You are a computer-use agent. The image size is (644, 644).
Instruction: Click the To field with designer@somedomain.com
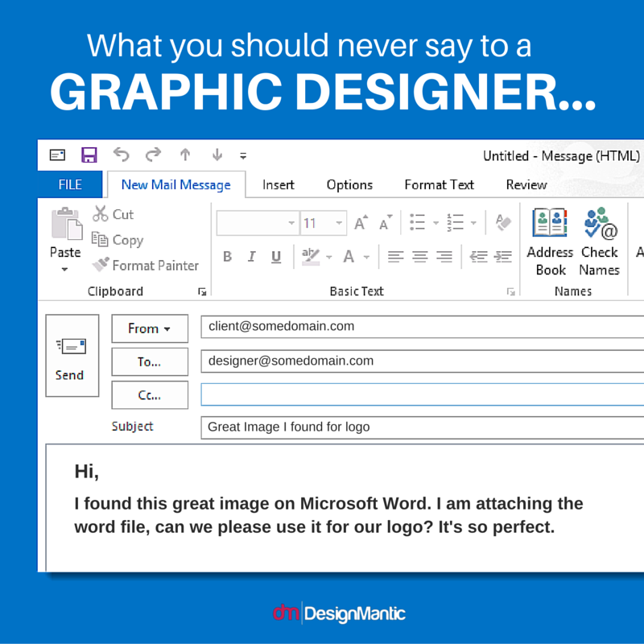[x=422, y=361]
